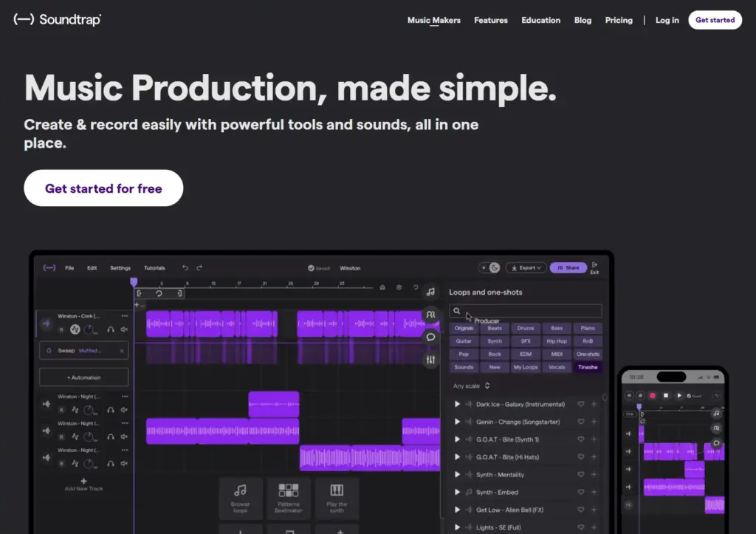
Task: Click the studio logo icon beside the File menu
Action: 49,267
